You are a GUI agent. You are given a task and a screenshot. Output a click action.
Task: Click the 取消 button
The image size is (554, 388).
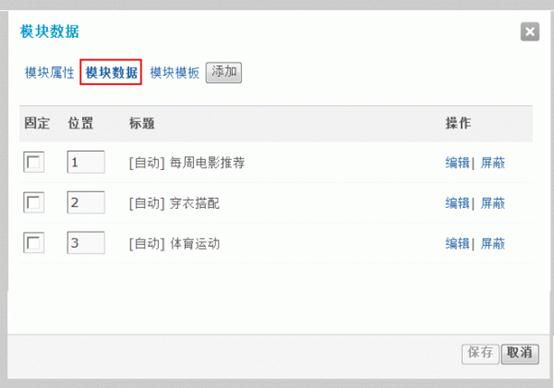pos(520,353)
